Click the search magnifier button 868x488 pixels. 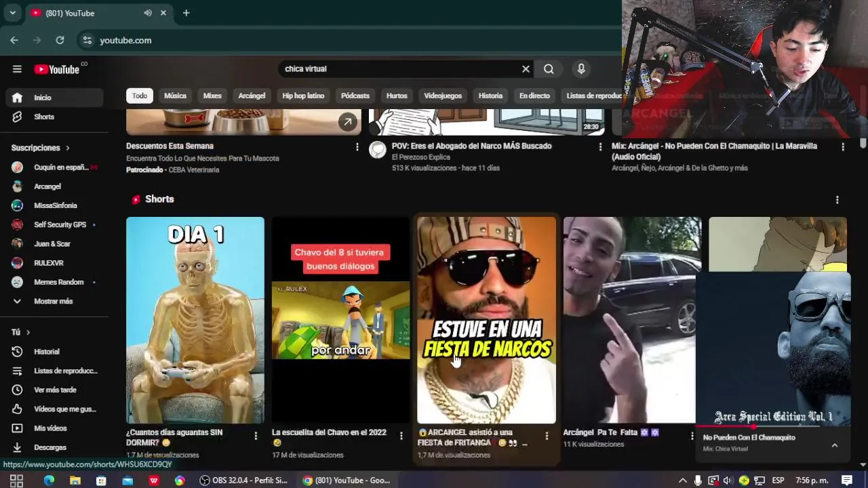pyautogui.click(x=549, y=68)
